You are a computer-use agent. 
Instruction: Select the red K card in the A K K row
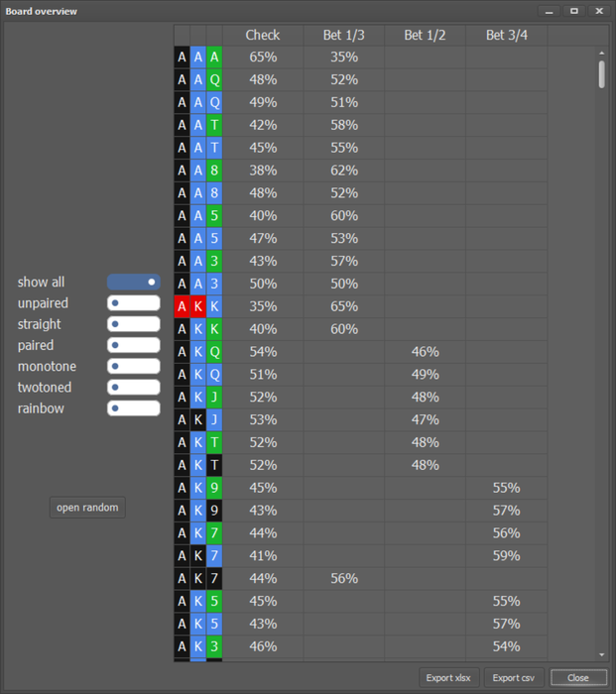198,306
